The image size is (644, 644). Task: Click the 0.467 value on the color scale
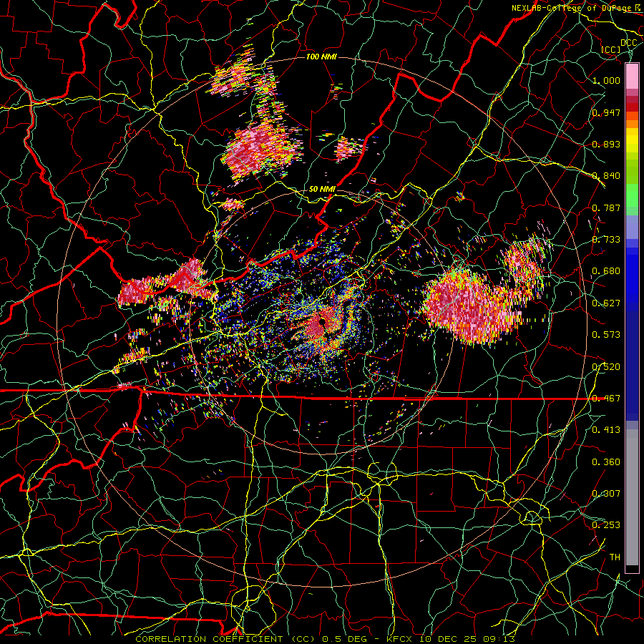pyautogui.click(x=606, y=399)
